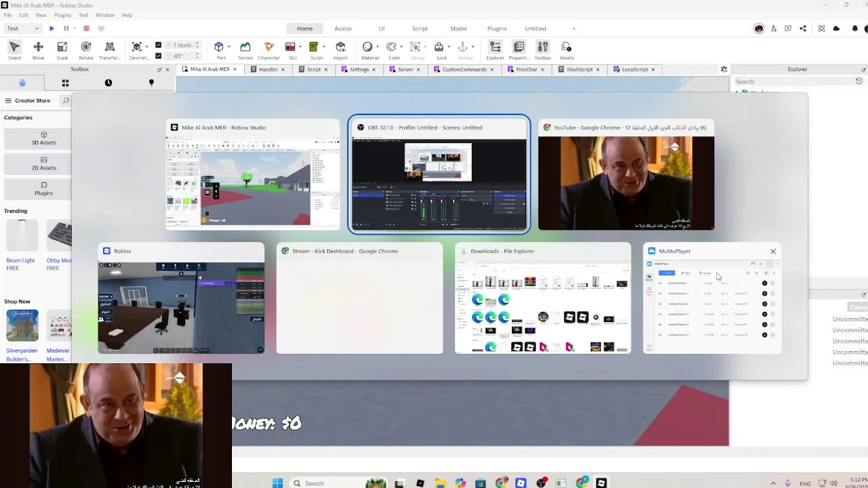Open the Test mode dropdown
868x488 pixels.
(22, 28)
